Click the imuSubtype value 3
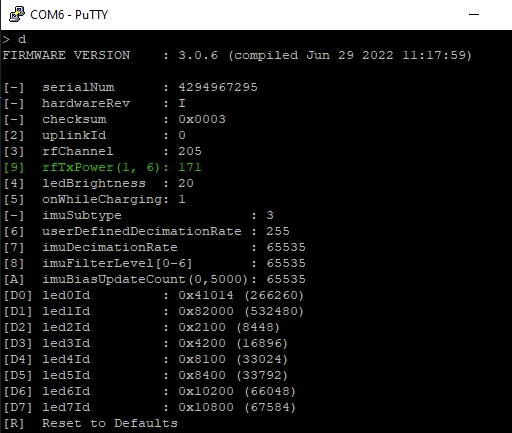This screenshot has height=433, width=512. click(270, 215)
